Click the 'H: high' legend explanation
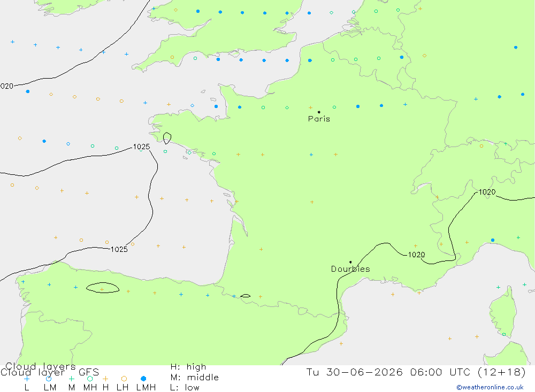 [188, 367]
